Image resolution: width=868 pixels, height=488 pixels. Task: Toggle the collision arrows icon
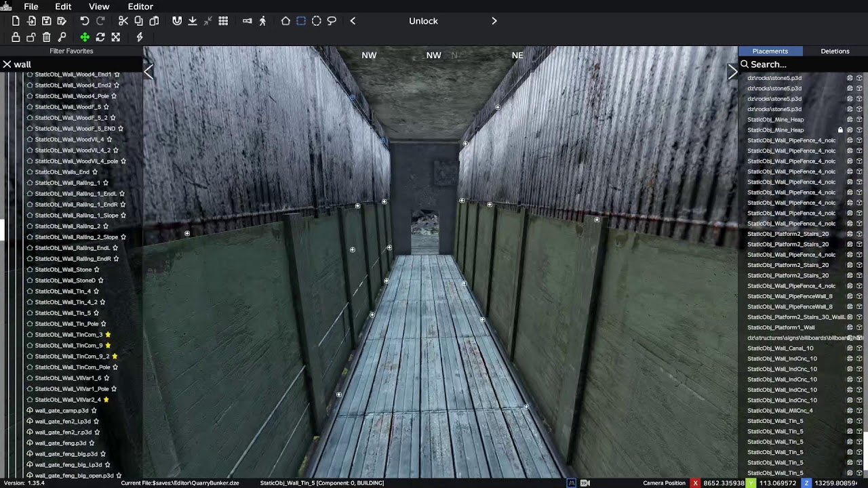[x=208, y=21]
